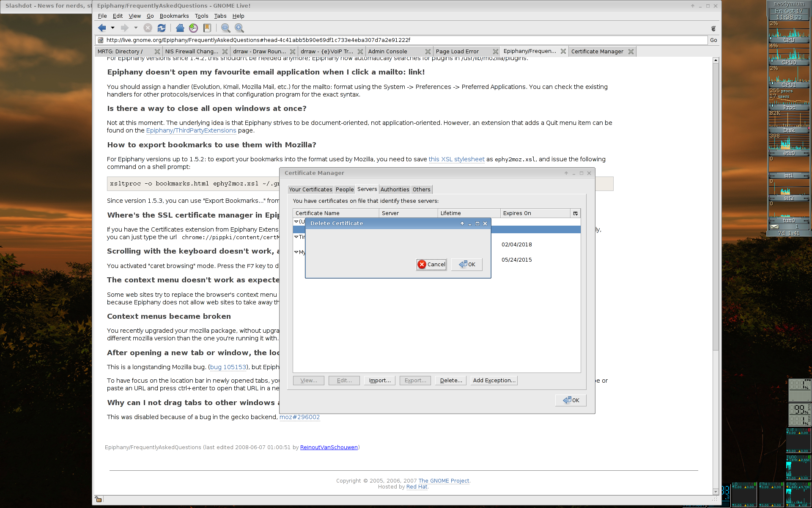Image resolution: width=812 pixels, height=508 pixels.
Task: Click the Forward arrow in toolbar
Action: pyautogui.click(x=125, y=28)
